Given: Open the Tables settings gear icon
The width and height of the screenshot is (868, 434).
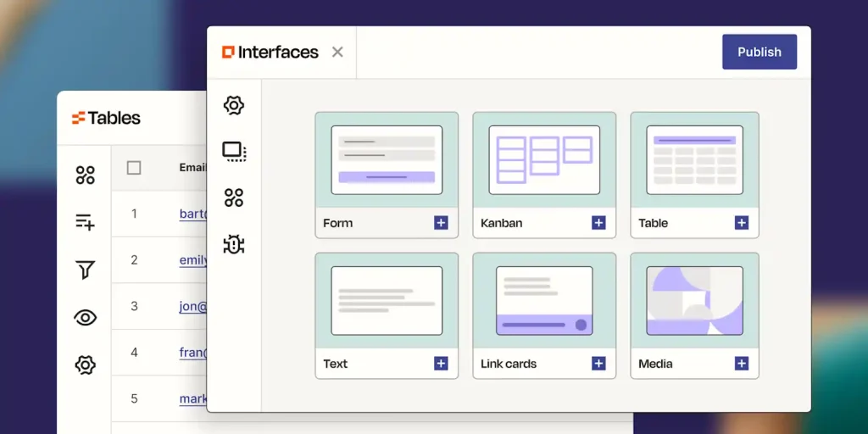Looking at the screenshot, I should coord(85,365).
